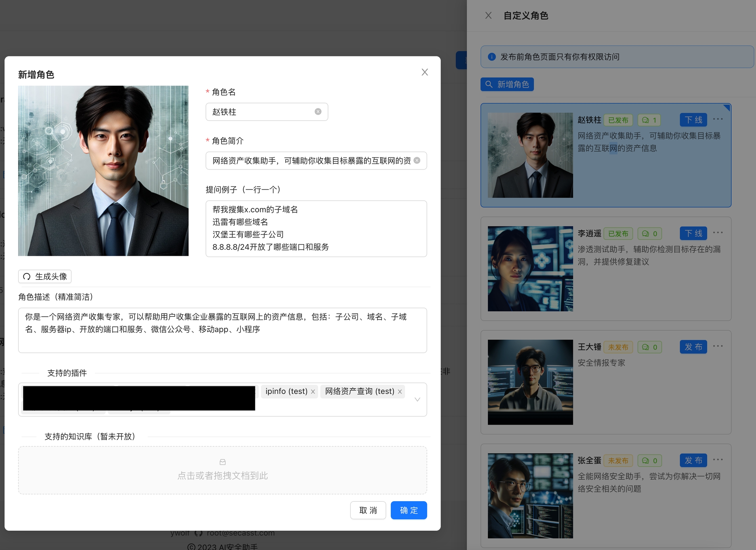
Task: Expand the 支持的插件 dropdown arrow
Action: (417, 399)
